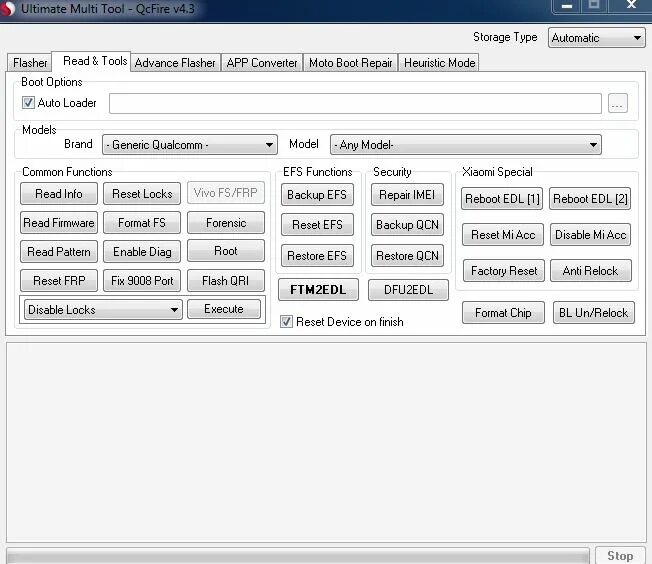Click the Disable Mi Acc button
Image resolution: width=652 pixels, height=564 pixels.
pos(590,235)
